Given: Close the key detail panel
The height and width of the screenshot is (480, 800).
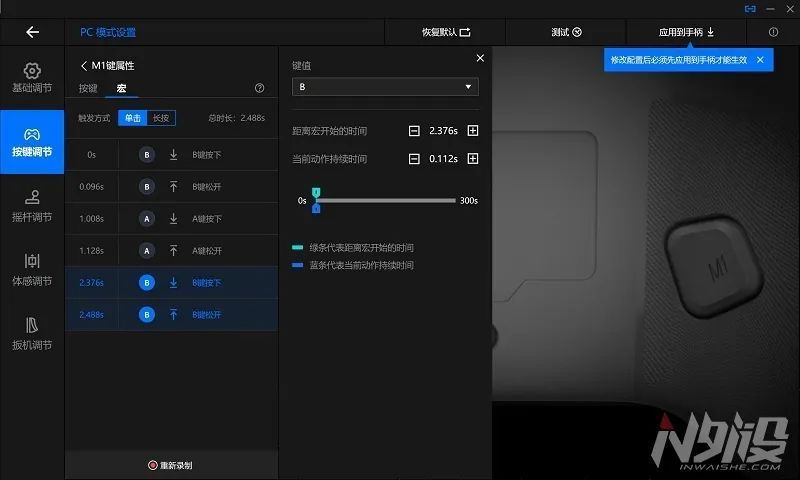Looking at the screenshot, I should coord(480,58).
